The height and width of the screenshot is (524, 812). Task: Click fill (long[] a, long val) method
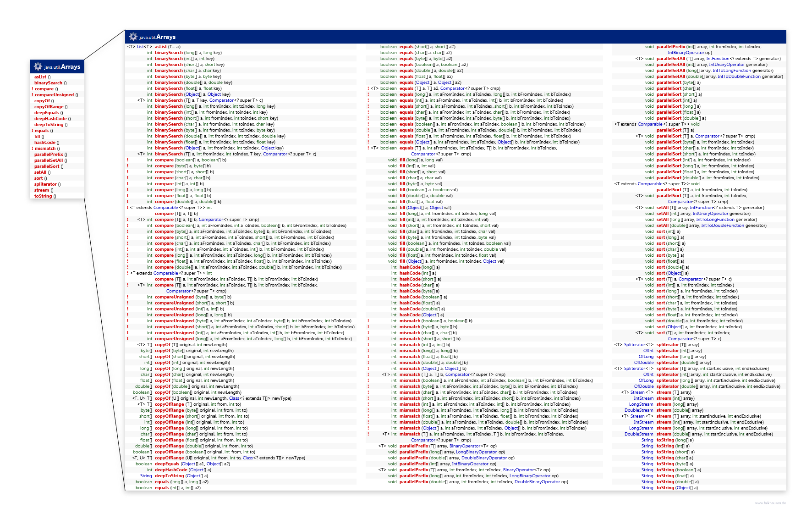pos(421,160)
